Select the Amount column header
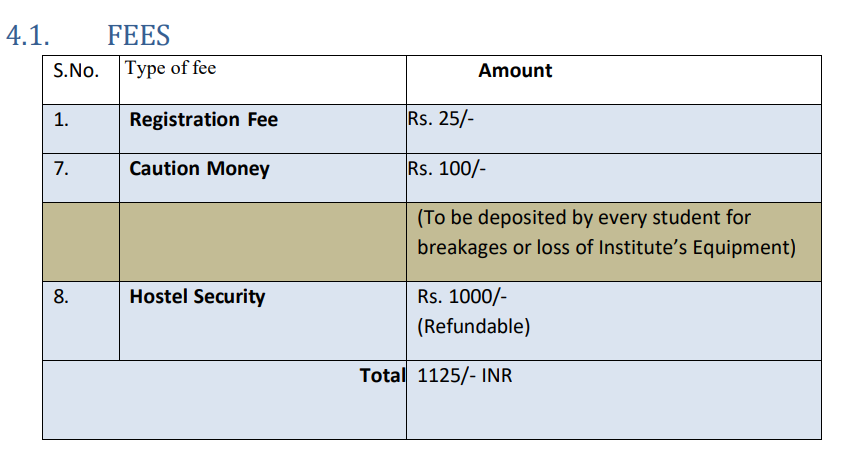 (x=515, y=71)
